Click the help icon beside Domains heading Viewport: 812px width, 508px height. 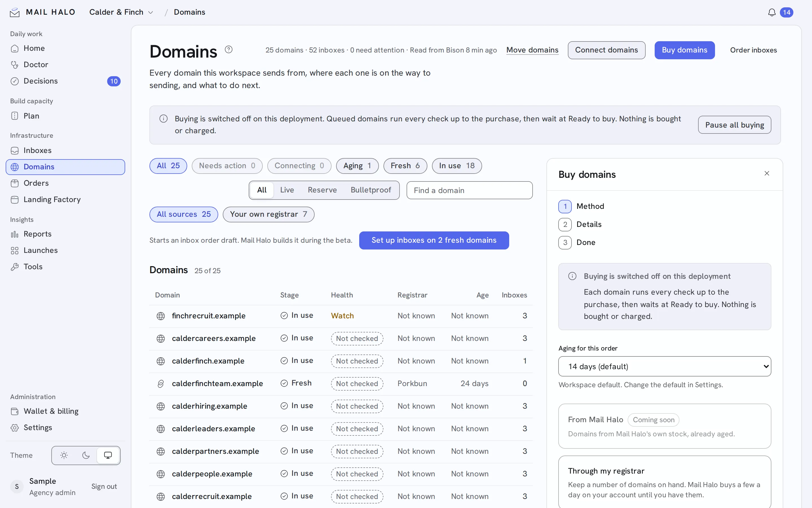point(228,50)
